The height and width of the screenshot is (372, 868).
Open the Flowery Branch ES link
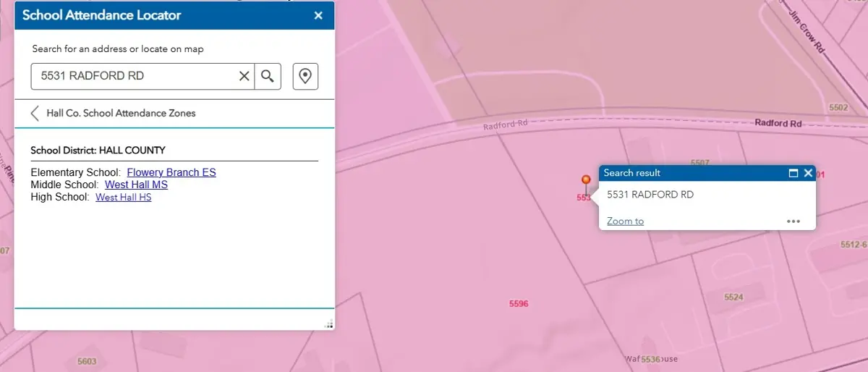point(171,172)
